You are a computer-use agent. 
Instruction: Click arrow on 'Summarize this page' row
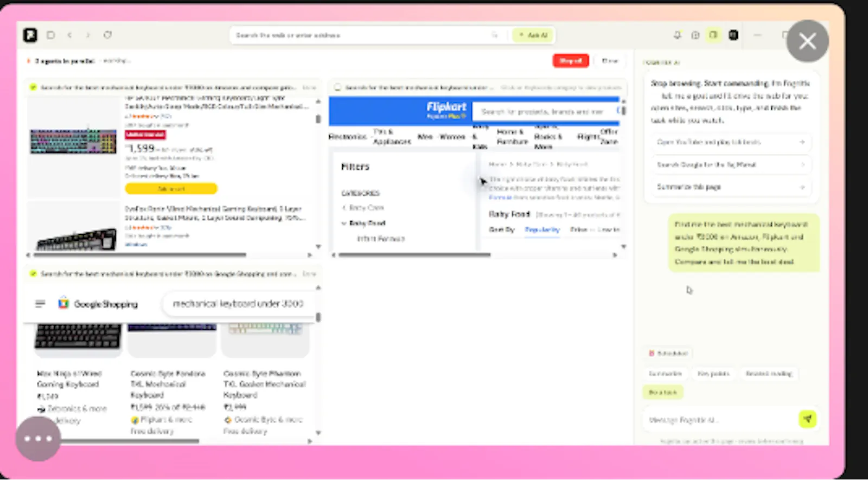(x=802, y=187)
